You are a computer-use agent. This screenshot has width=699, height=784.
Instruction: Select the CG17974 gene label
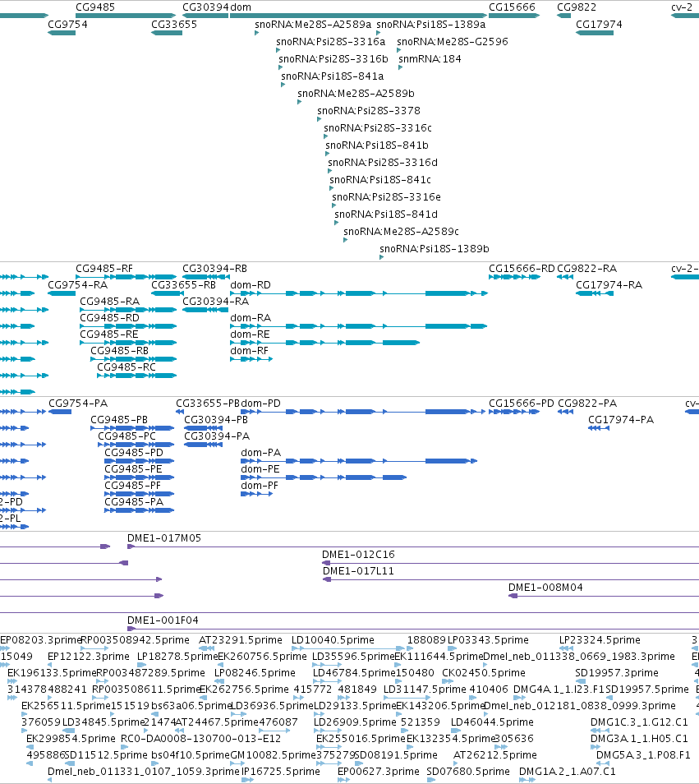pos(599,24)
